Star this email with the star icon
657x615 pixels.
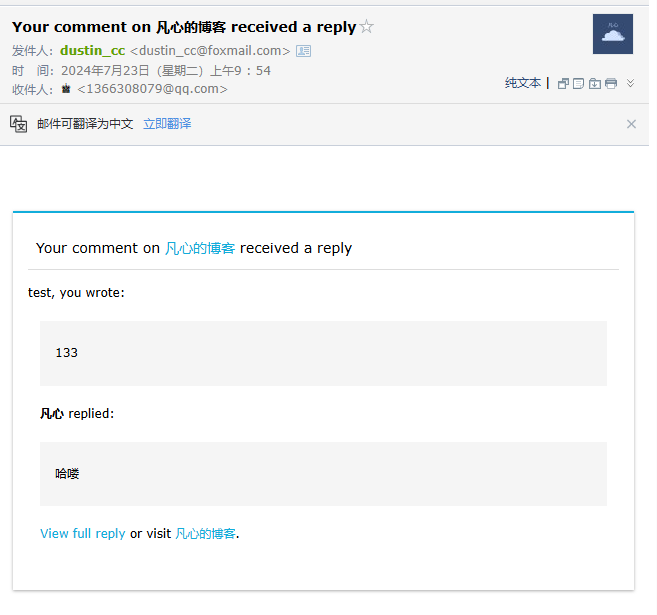coord(367,26)
